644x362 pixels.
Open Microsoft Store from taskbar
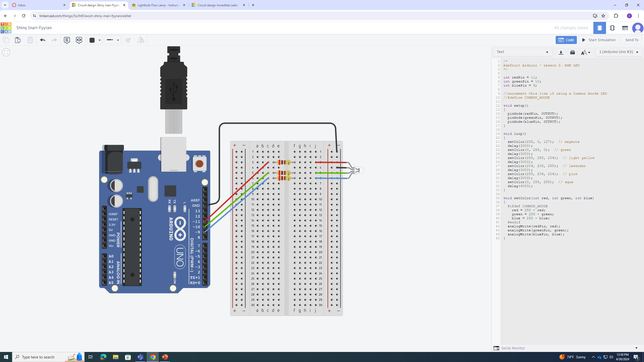(x=128, y=357)
